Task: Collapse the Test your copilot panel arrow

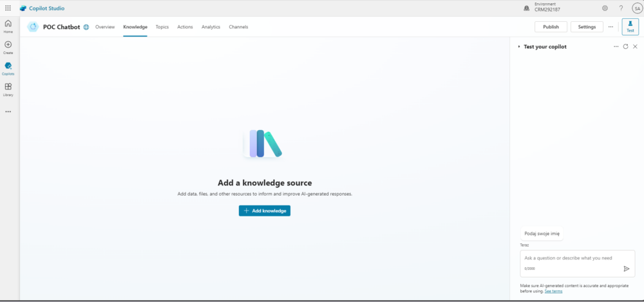Action: 519,47
